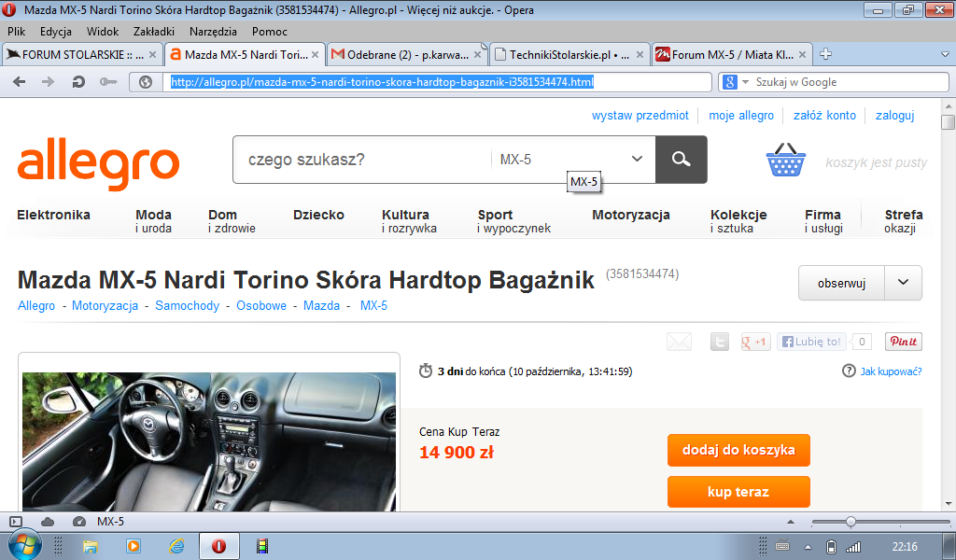
Task: Click the allegro logo
Action: 98,163
